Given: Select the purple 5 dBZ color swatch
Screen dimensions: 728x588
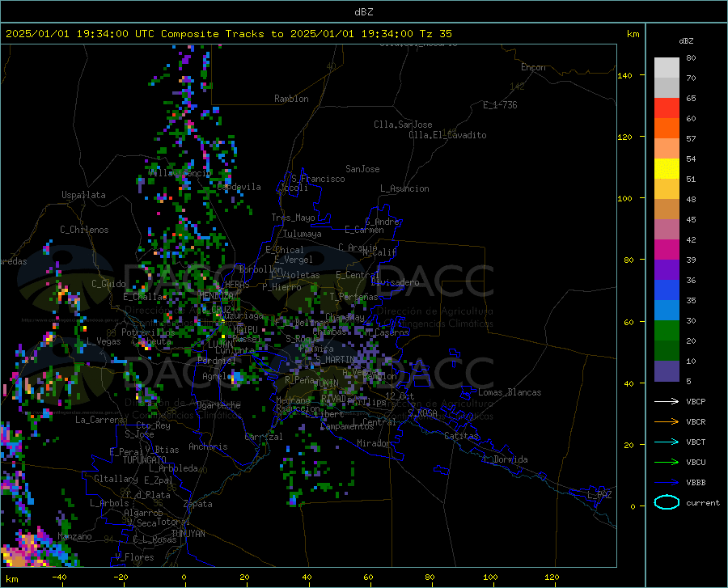Looking at the screenshot, I should 667,370.
